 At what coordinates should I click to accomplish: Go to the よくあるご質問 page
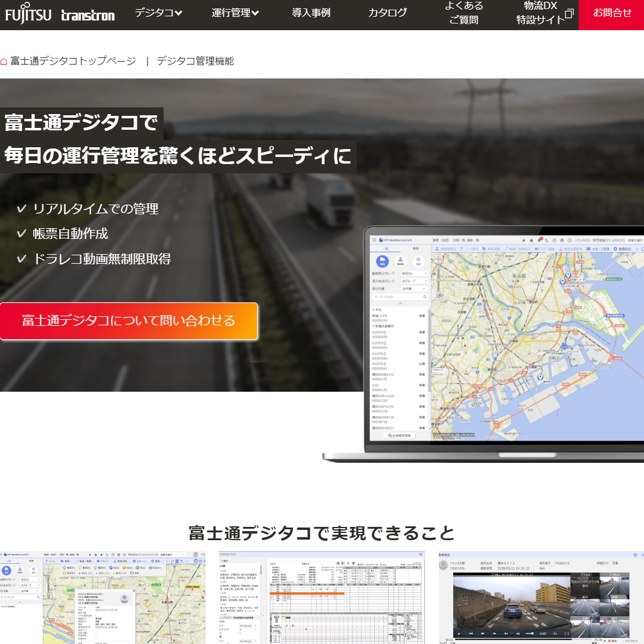click(x=463, y=13)
